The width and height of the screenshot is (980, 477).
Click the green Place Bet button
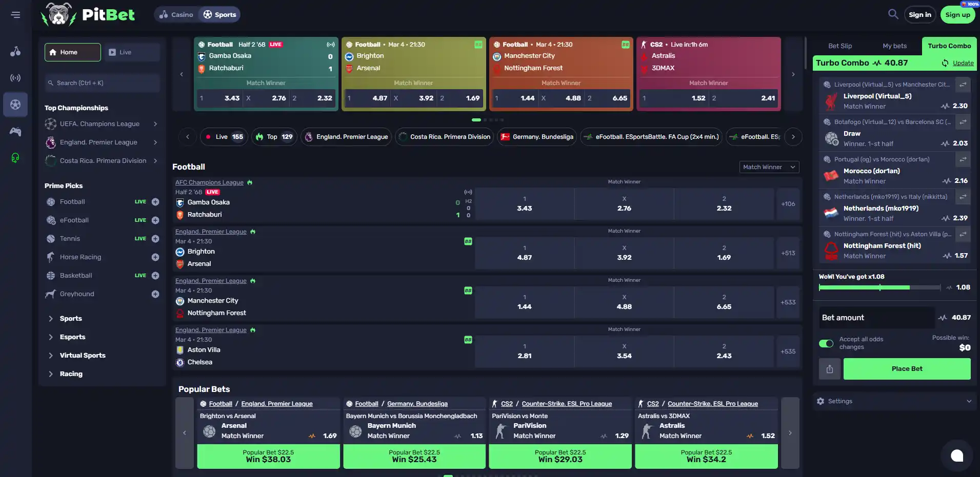pyautogui.click(x=907, y=369)
